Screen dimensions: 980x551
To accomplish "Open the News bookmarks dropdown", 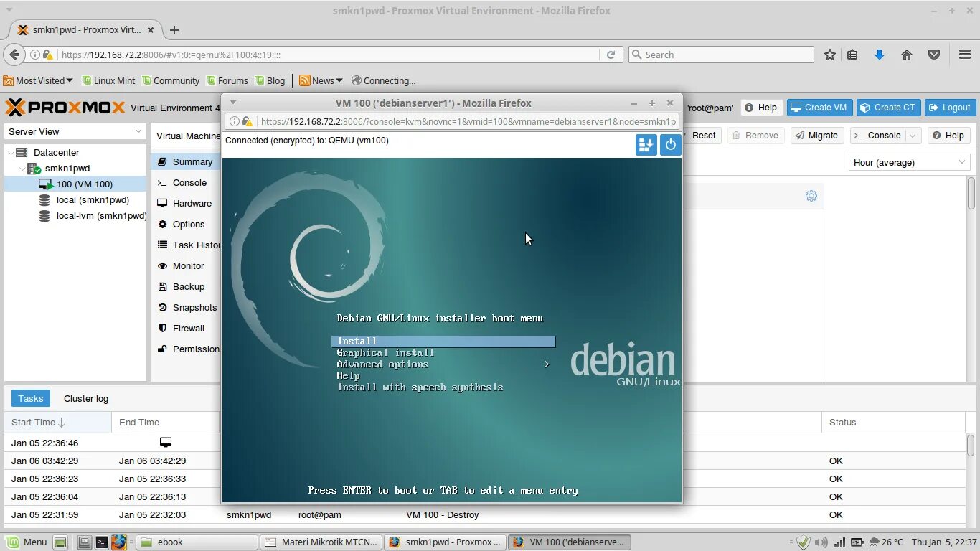I will tap(321, 80).
